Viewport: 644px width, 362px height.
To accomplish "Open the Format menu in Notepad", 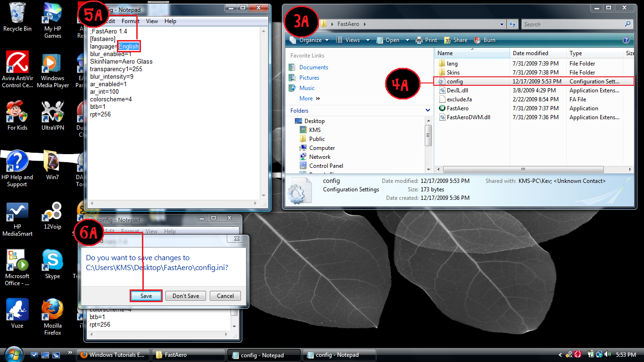I will click(x=130, y=21).
